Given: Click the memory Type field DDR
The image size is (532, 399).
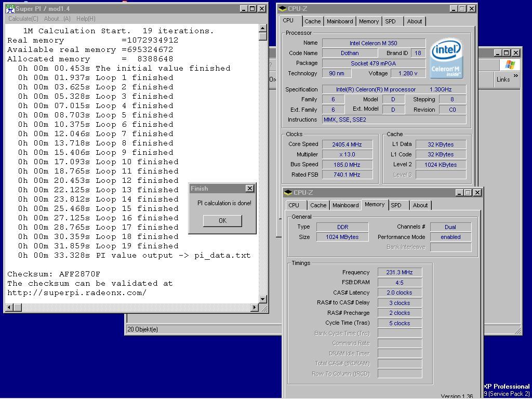Looking at the screenshot, I should click(342, 227).
